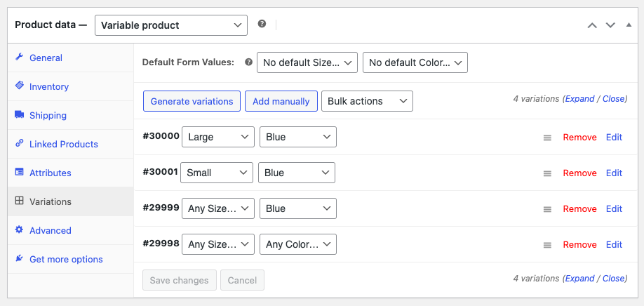Remove variation #30001
Screen dimensions: 644x306
click(x=579, y=173)
